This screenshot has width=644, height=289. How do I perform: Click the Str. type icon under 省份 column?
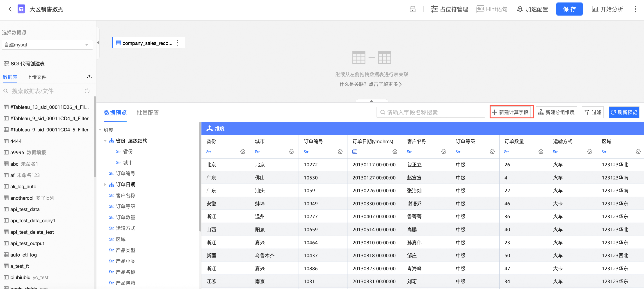tap(209, 152)
